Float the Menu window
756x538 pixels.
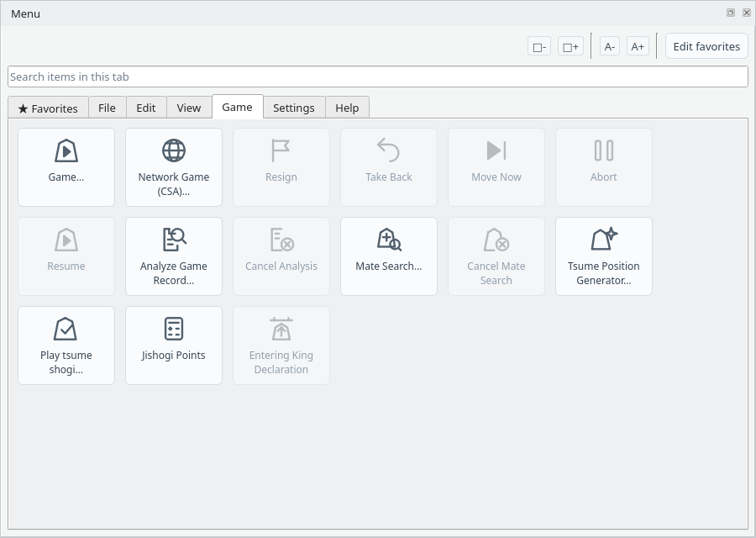pyautogui.click(x=731, y=13)
